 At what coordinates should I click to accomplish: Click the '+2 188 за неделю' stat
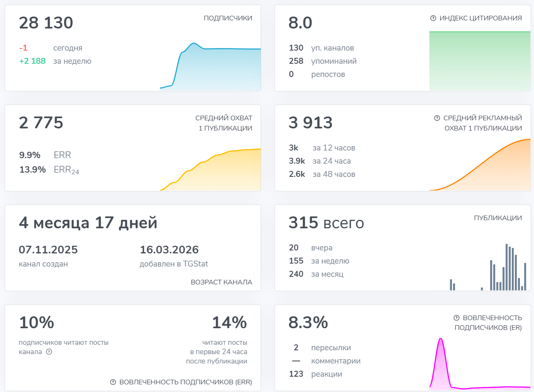point(55,61)
